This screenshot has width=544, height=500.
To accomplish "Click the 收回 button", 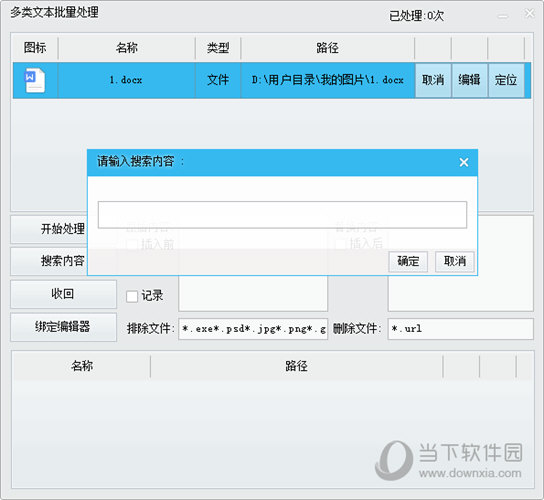I will point(63,294).
